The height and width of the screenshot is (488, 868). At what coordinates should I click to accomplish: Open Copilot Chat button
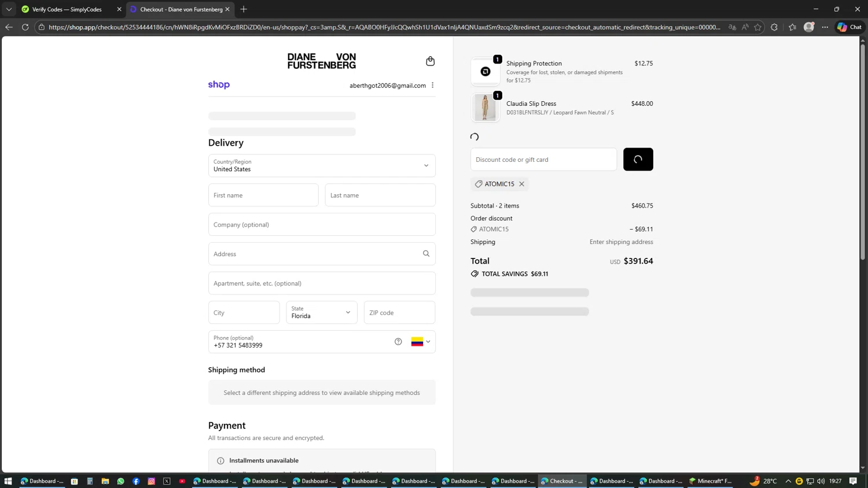click(x=849, y=27)
